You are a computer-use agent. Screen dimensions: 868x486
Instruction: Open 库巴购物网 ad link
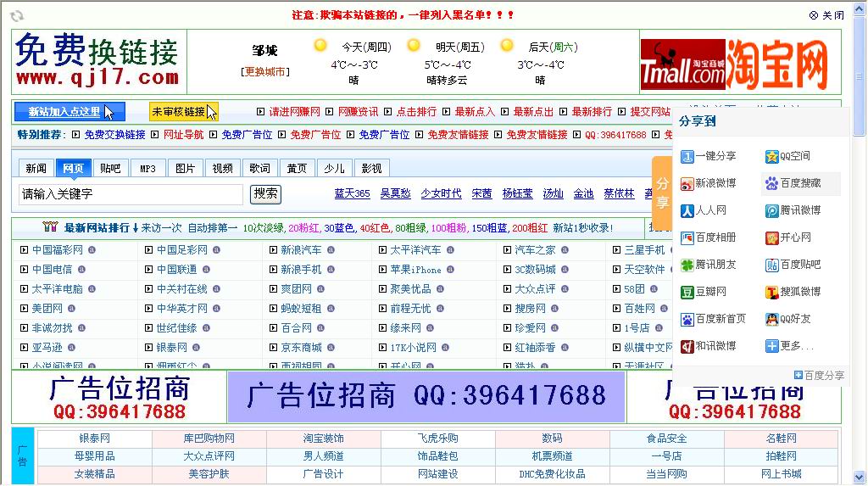[209, 439]
